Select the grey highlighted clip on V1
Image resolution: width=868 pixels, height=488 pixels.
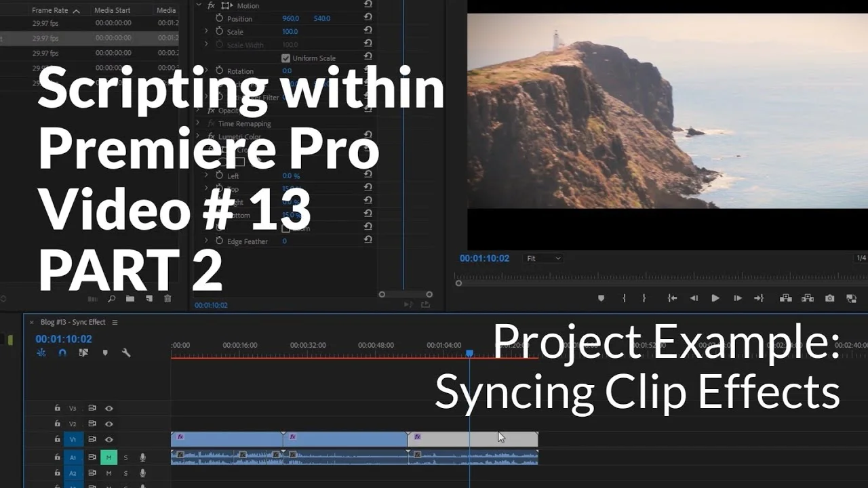[x=473, y=439]
